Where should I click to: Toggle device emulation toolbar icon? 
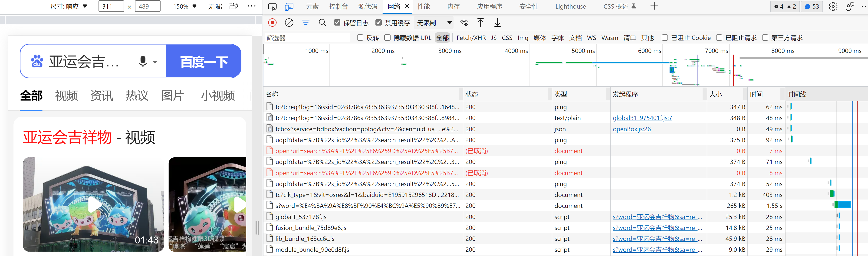coord(289,7)
